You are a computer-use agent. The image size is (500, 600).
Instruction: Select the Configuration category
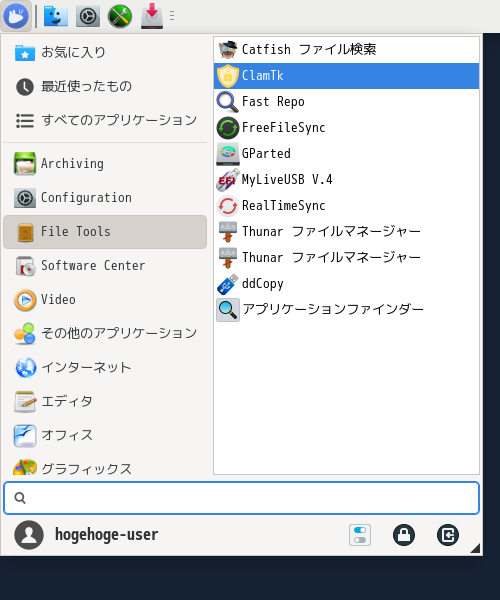click(x=105, y=198)
